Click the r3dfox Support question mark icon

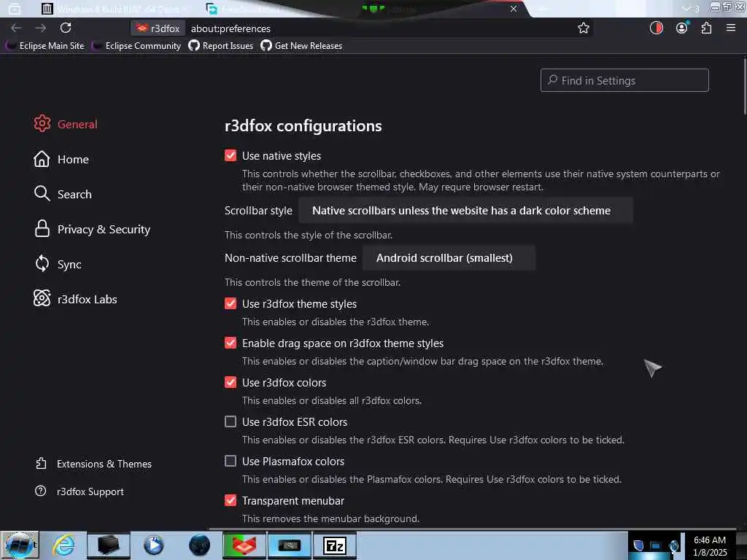pyautogui.click(x=41, y=491)
